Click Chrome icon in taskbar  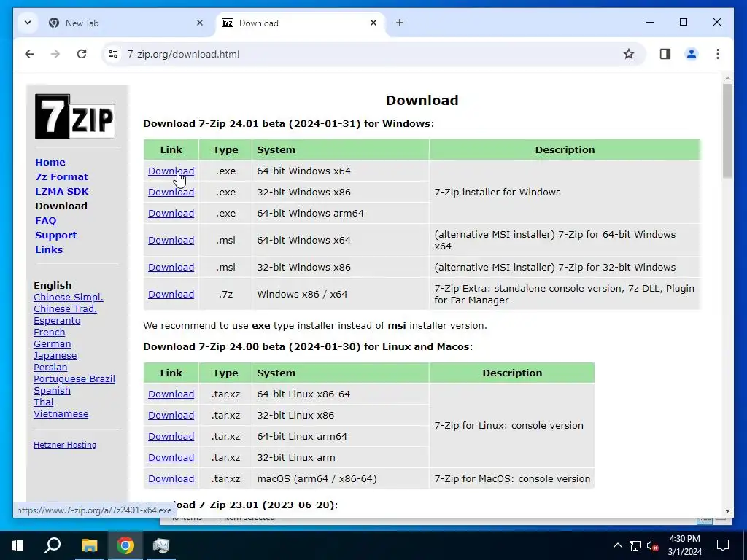[125, 545]
